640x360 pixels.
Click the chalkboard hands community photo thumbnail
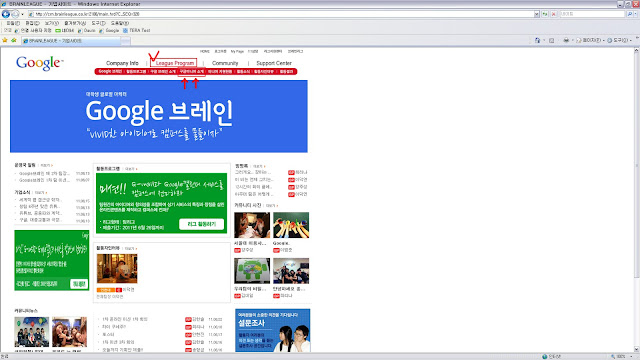point(291,225)
